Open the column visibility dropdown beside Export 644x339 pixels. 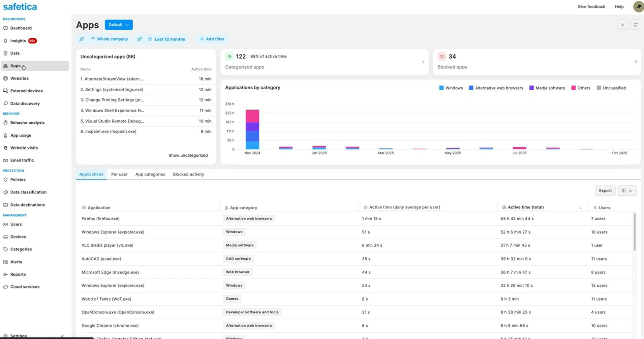coord(626,190)
